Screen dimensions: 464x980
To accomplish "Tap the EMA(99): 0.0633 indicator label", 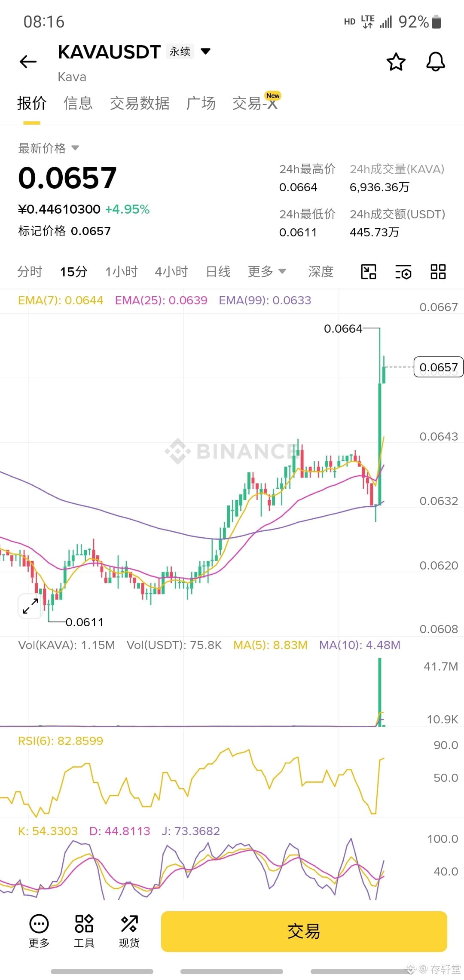I will (265, 300).
